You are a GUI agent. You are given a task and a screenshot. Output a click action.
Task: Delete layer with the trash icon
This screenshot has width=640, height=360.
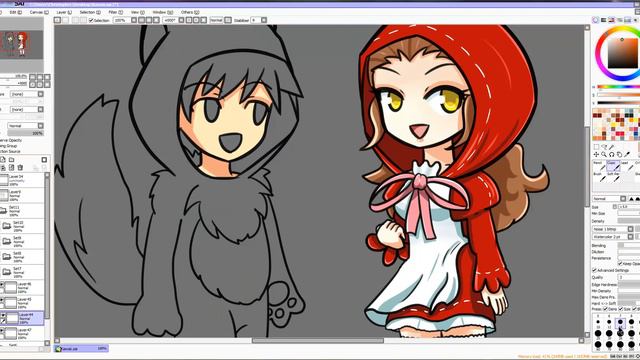coord(20,167)
